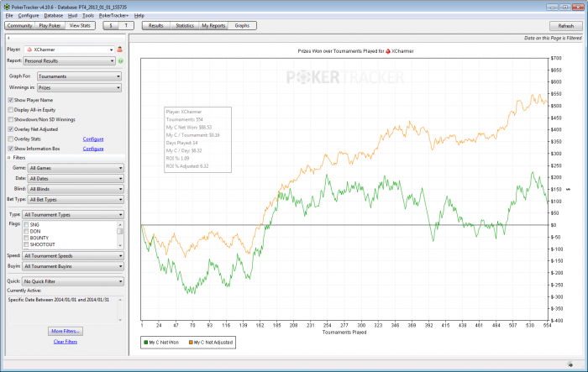Click 'Specific Date Between 2014/01/01 and 2014/01/31' filter text
This screenshot has width=588, height=372.
pyautogui.click(x=59, y=300)
